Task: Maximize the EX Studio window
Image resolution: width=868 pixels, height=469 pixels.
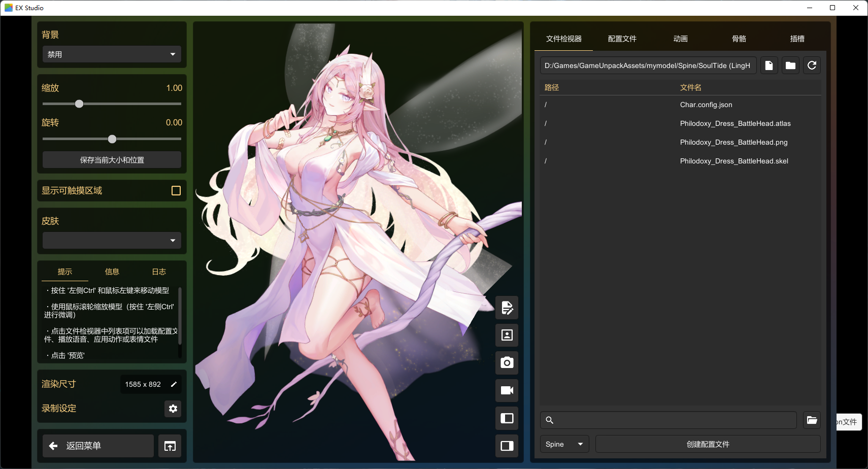Action: (832, 8)
